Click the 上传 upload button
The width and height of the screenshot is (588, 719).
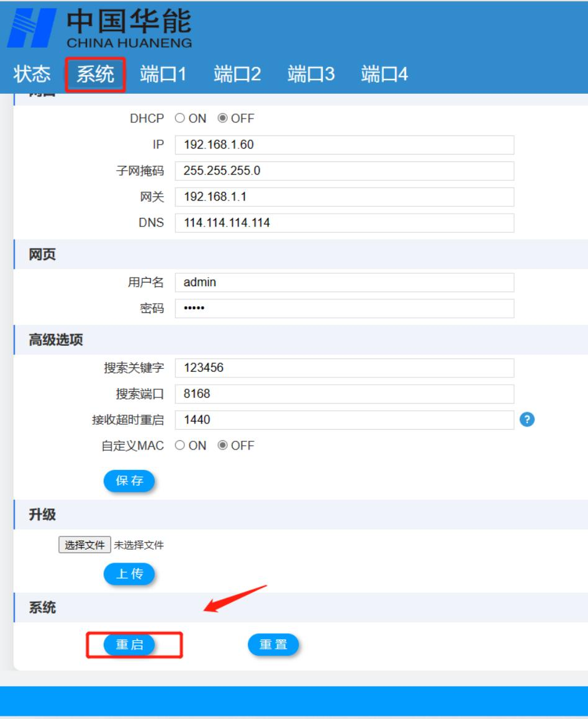(129, 574)
